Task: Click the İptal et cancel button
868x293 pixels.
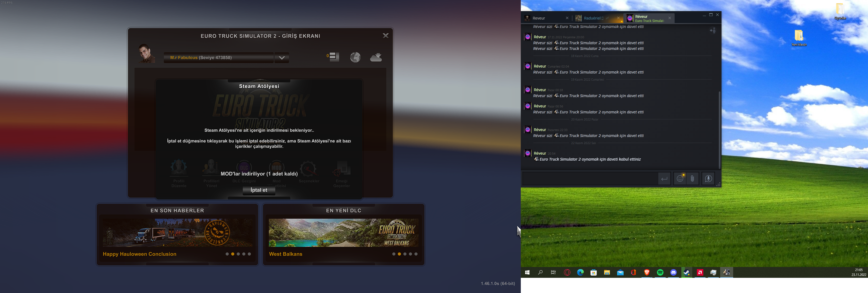Action: [259, 190]
